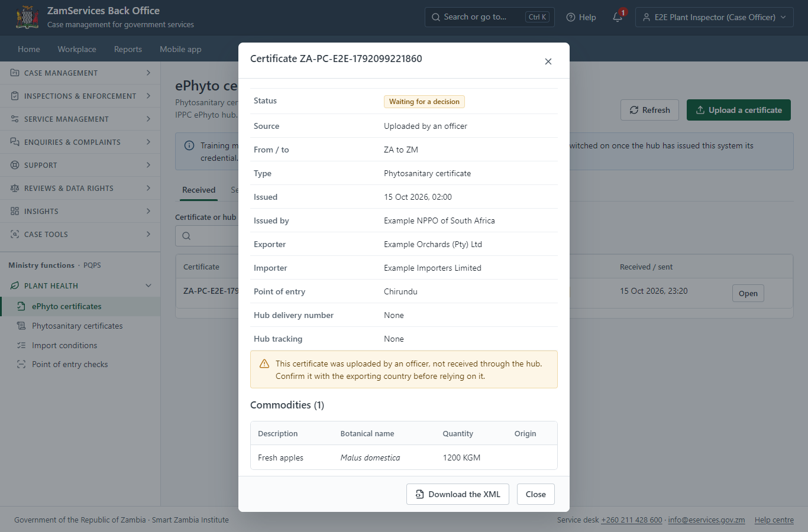Switch to the Received tab

coord(199,190)
